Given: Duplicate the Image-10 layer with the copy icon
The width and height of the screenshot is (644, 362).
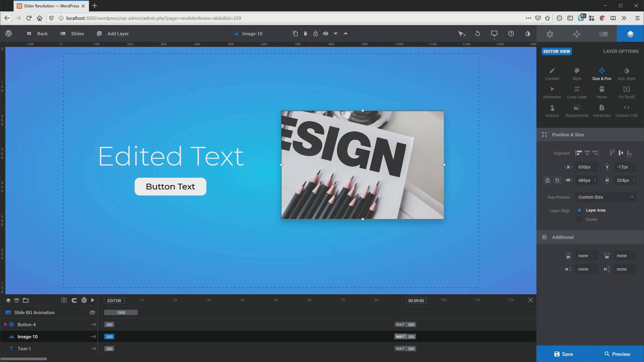Looking at the screenshot, I should coord(295,34).
